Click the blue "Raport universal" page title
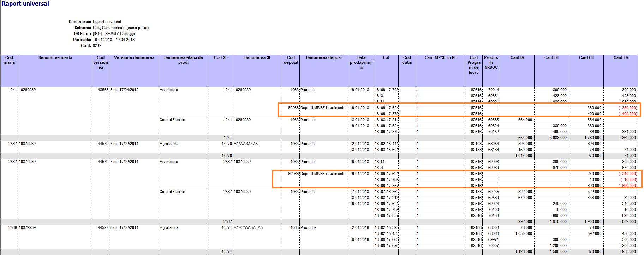Image resolution: width=644 pixels, height=255 pixels. click(x=25, y=4)
